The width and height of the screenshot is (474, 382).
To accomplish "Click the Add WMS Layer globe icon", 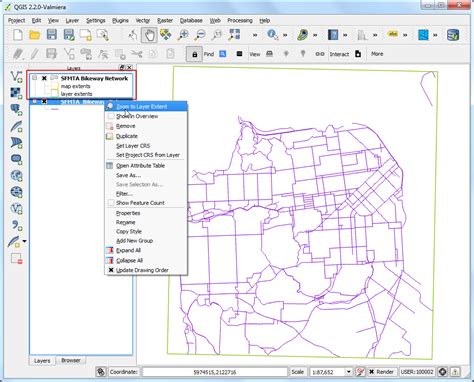I will pos(16,176).
